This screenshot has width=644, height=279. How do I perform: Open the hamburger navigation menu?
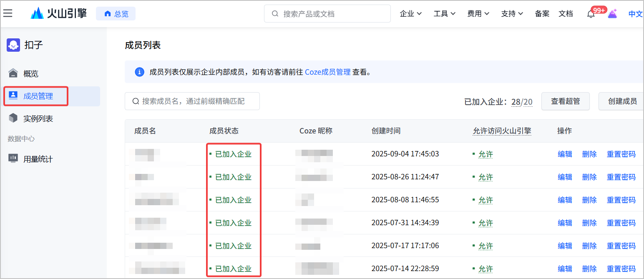(x=8, y=13)
